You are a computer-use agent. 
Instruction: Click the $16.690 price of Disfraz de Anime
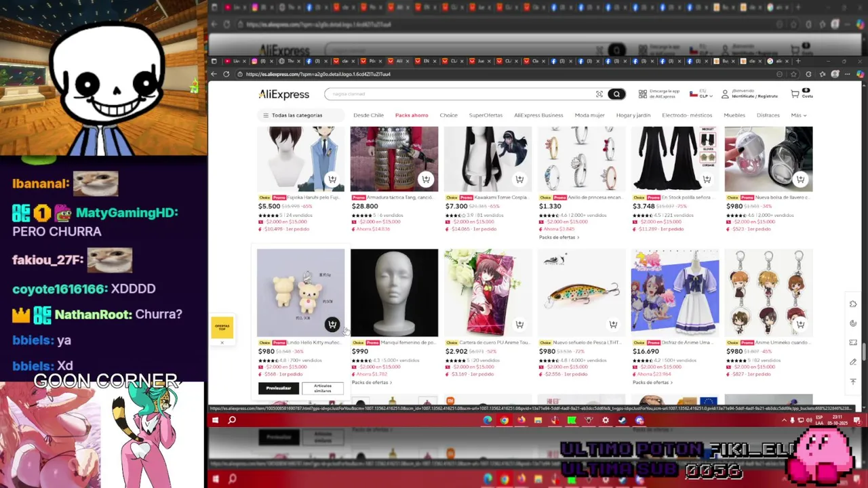tap(646, 351)
